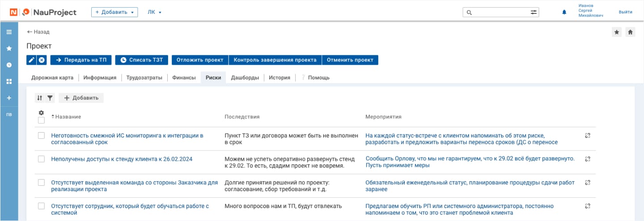Click into the top search field
The image size is (644, 221).
click(500, 13)
